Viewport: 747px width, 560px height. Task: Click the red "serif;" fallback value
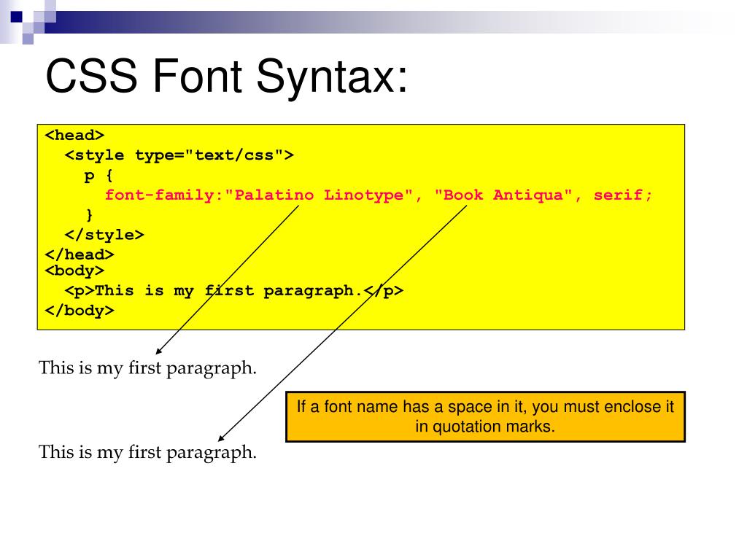(x=623, y=195)
